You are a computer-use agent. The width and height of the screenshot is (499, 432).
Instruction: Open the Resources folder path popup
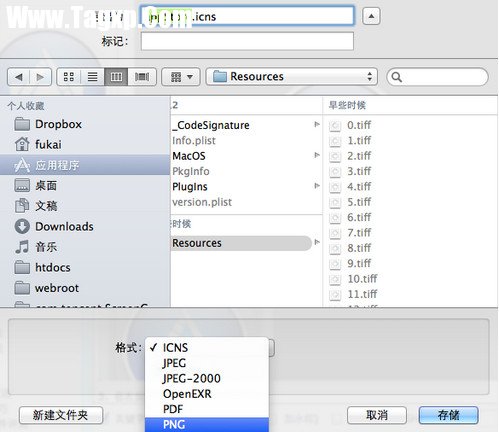[292, 77]
